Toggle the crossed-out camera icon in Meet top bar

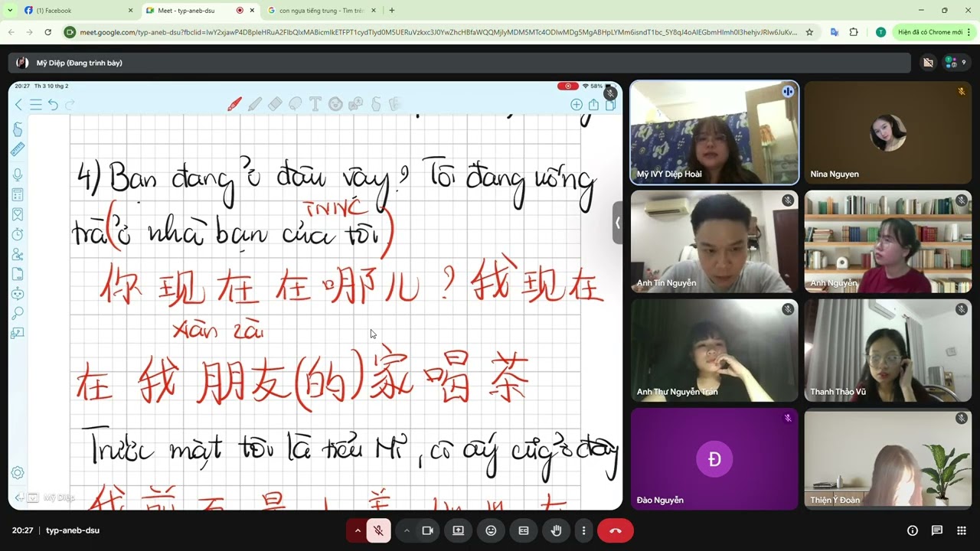pyautogui.click(x=928, y=63)
